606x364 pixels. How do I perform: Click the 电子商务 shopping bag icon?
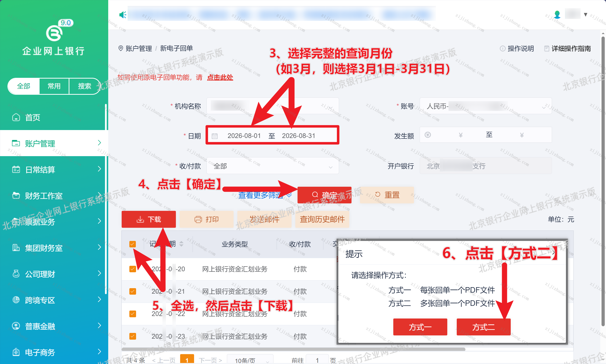click(x=16, y=352)
